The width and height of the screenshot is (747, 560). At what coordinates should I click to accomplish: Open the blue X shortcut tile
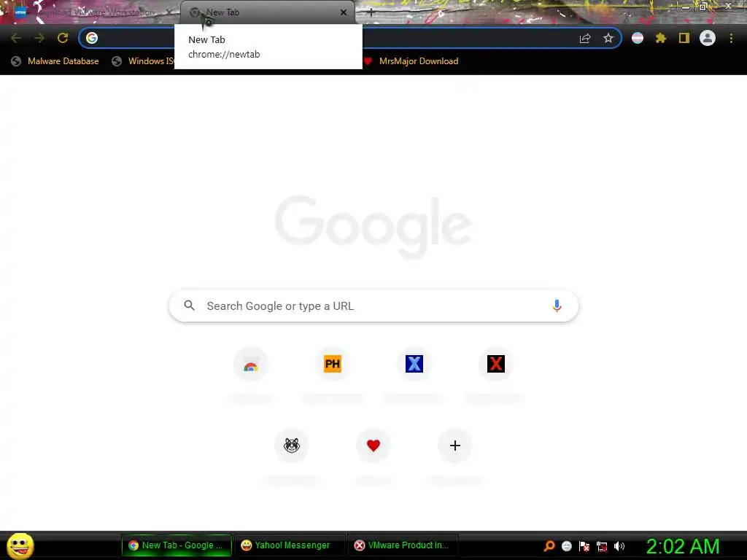click(414, 365)
